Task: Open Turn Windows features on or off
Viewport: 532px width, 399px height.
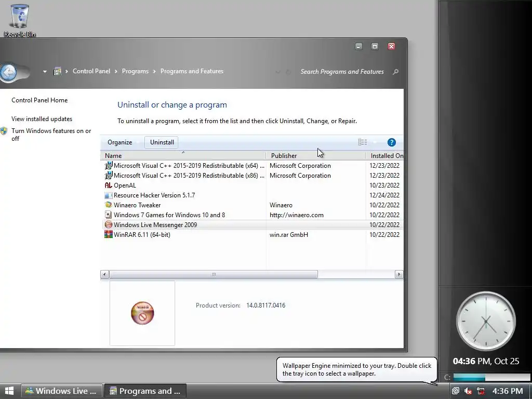Action: point(51,135)
